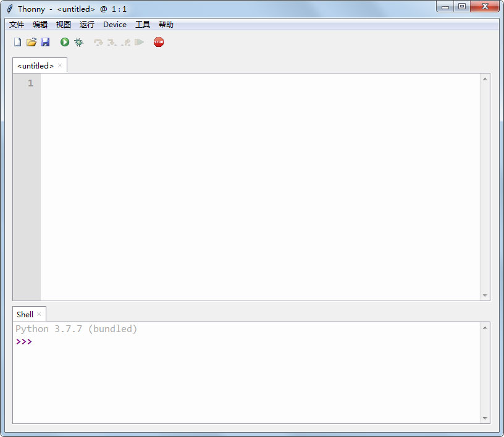Create a new file
Screen dimensions: 504x437
point(17,41)
